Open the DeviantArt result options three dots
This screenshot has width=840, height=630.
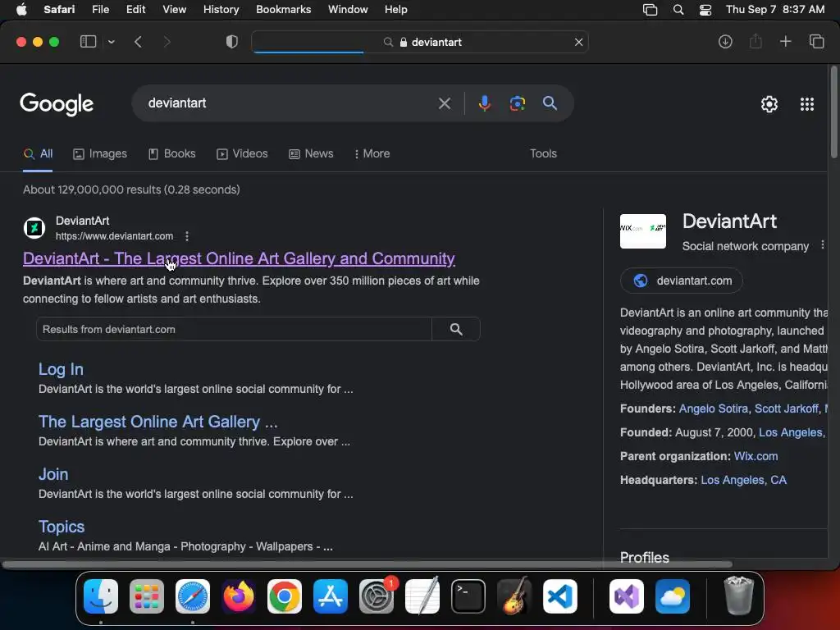pos(186,236)
